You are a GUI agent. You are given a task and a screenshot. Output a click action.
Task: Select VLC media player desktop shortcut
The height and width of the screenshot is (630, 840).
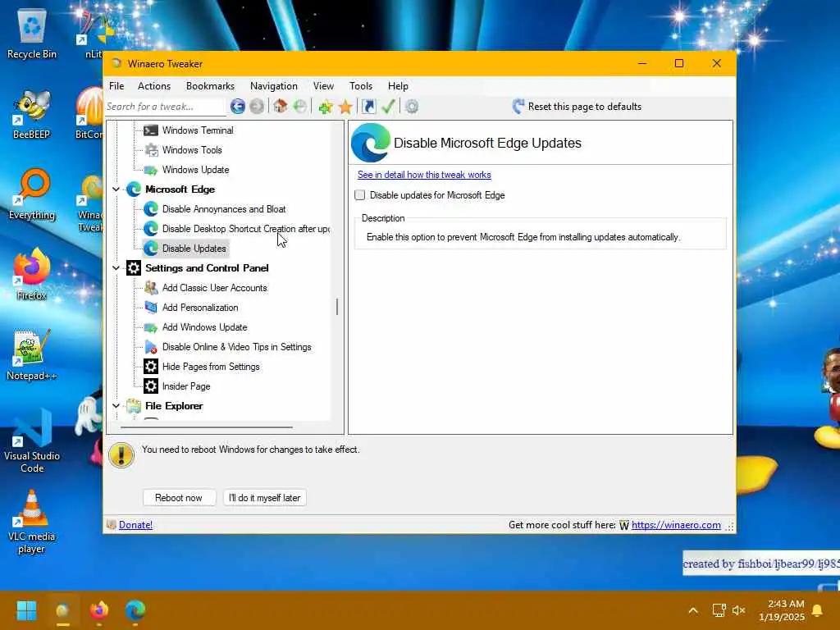point(32,522)
